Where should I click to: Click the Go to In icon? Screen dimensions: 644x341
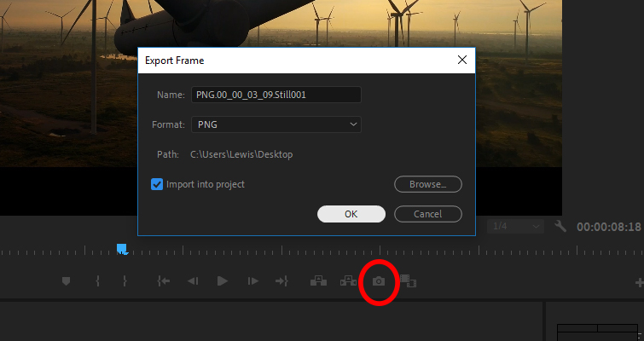coord(164,281)
